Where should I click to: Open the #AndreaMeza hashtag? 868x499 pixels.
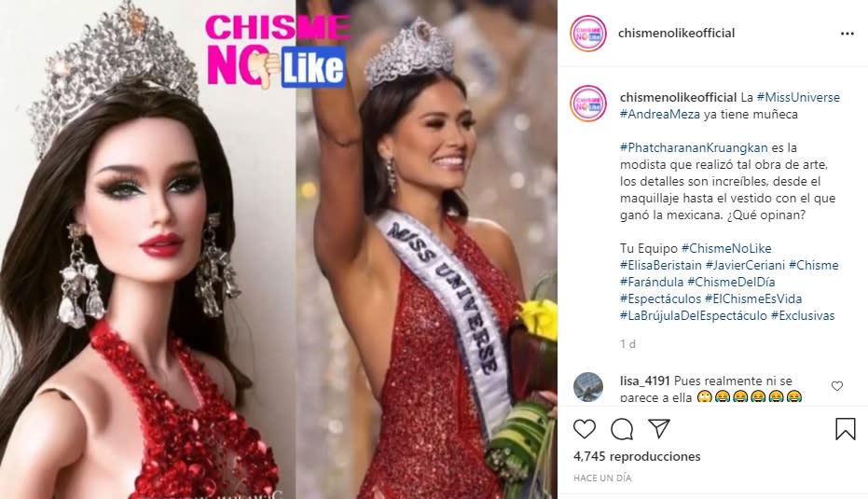(660, 114)
